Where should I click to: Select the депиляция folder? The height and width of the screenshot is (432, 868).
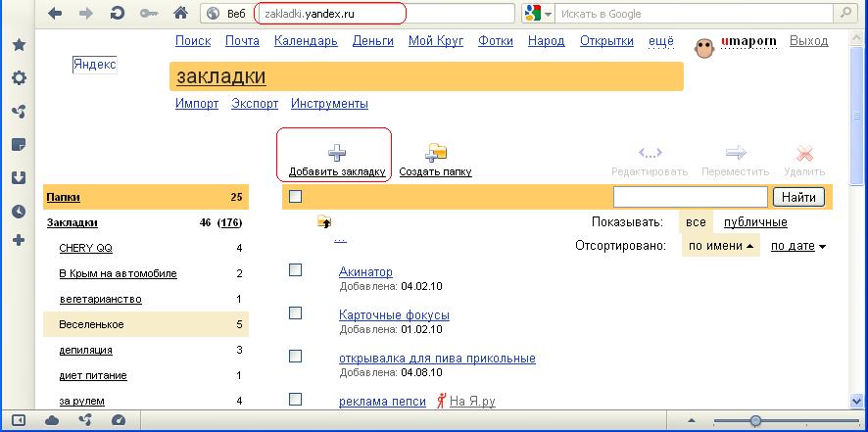tap(85, 350)
